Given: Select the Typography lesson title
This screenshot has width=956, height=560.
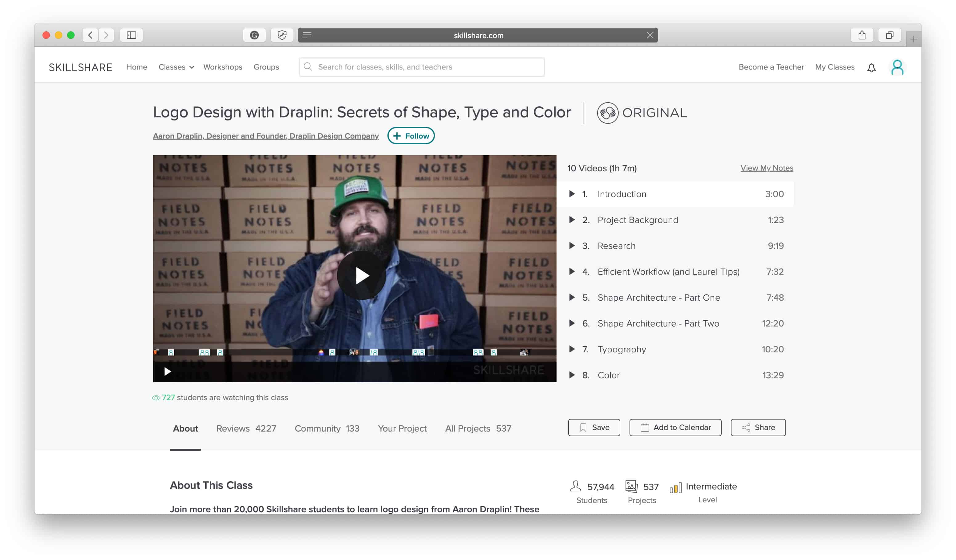Looking at the screenshot, I should 622,349.
